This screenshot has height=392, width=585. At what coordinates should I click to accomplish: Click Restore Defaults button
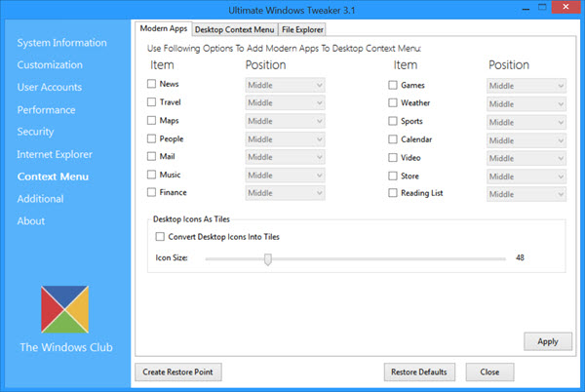coord(419,372)
